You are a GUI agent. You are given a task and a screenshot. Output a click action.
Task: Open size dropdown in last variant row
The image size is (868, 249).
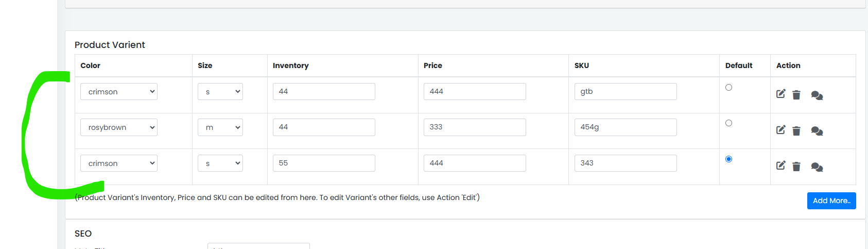[x=220, y=163]
